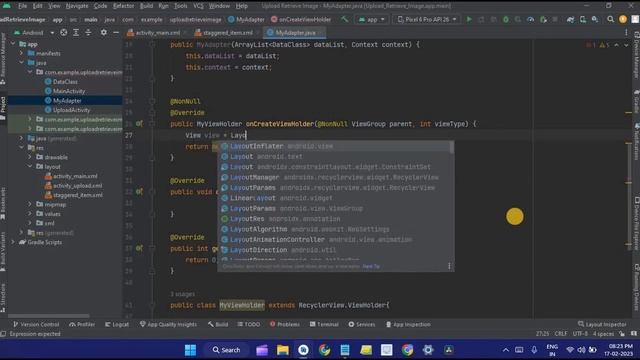
Task: Select MainActivity in the project tree
Action: (69, 91)
